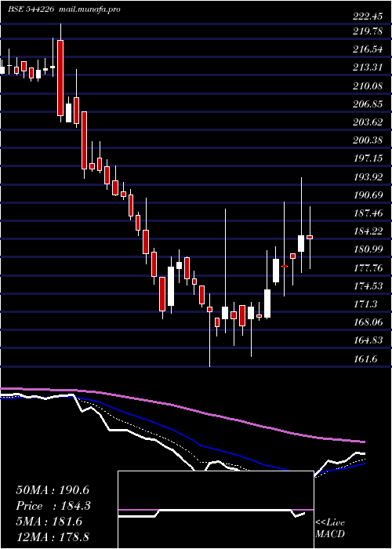Click the 193.92 price axis label
This screenshot has width=392, height=549.
[x=368, y=176]
